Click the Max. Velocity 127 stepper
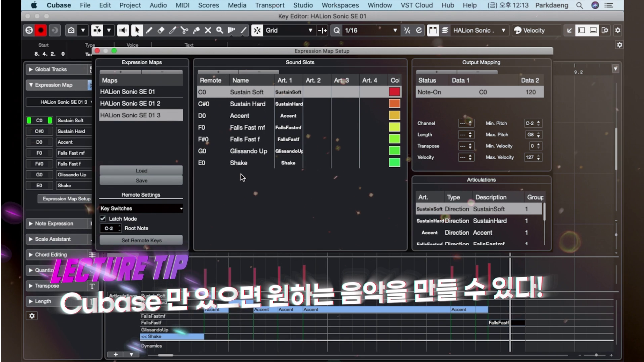Screen dimensions: 644x362 [x=533, y=157]
